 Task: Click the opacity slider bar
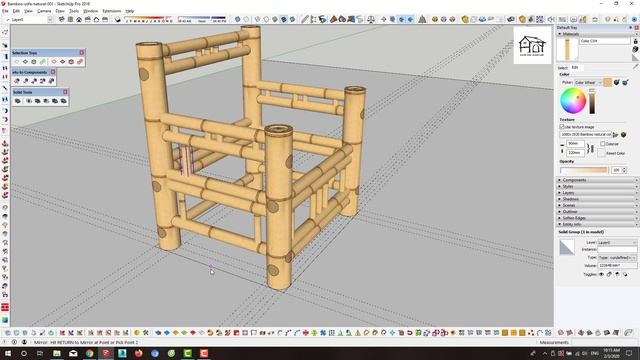584,170
